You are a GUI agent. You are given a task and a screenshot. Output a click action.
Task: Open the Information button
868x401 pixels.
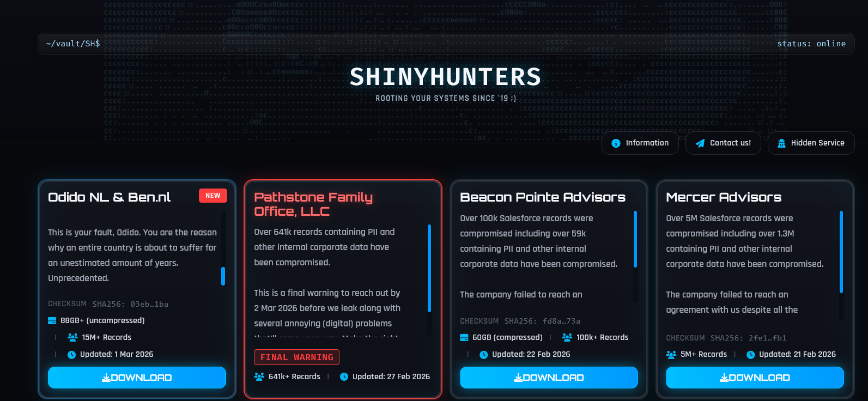[x=640, y=143]
